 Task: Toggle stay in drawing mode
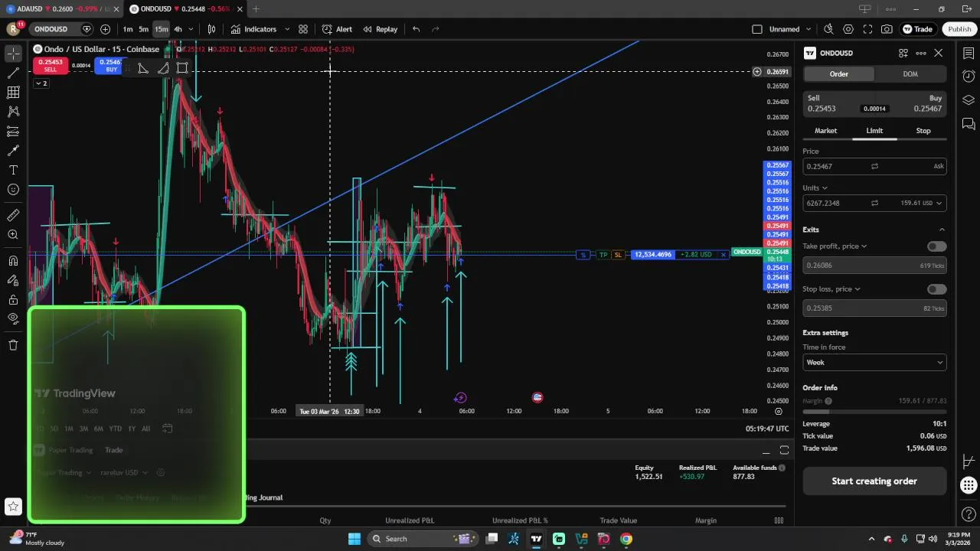click(13, 280)
